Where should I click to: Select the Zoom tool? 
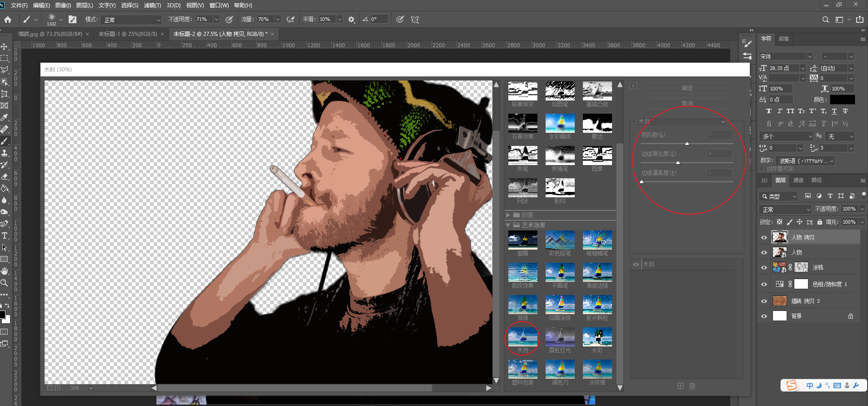click(5, 283)
